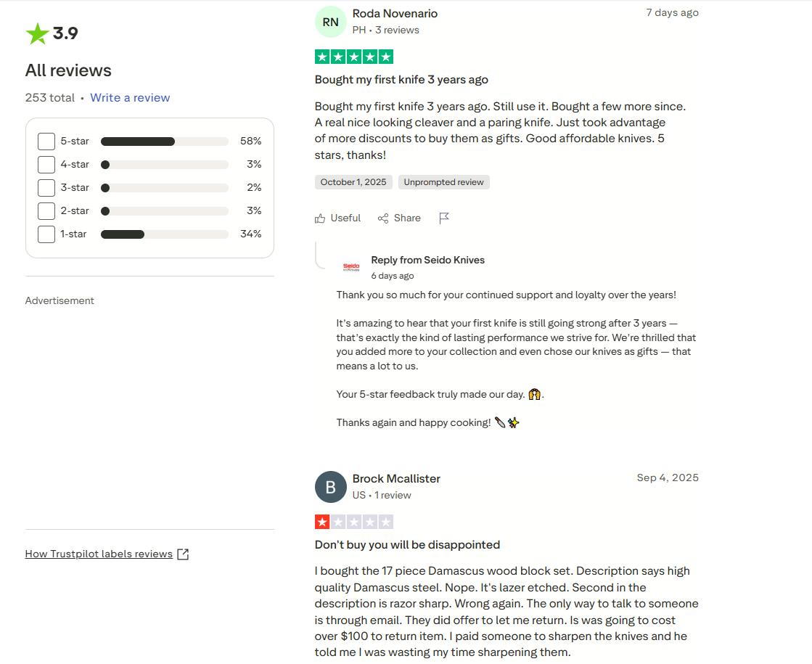The width and height of the screenshot is (812, 664).
Task: Tick the 4-star filter checkbox
Action: [46, 165]
